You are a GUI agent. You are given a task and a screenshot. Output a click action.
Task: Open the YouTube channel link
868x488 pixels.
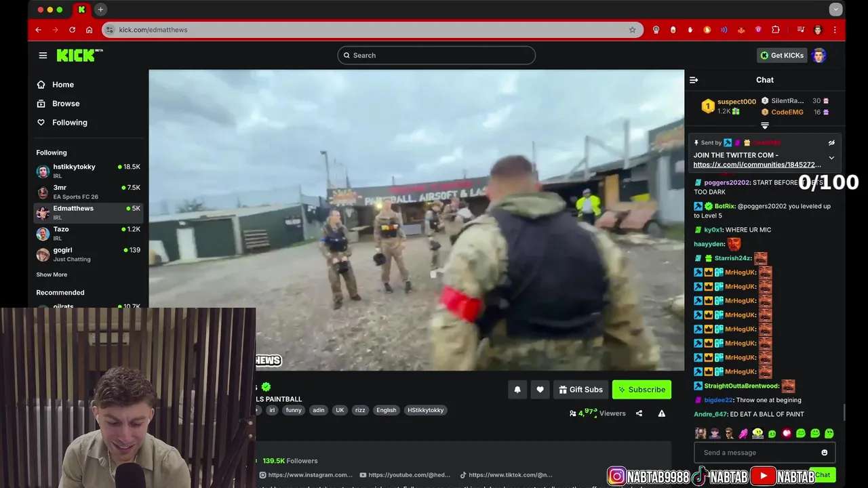[405, 475]
